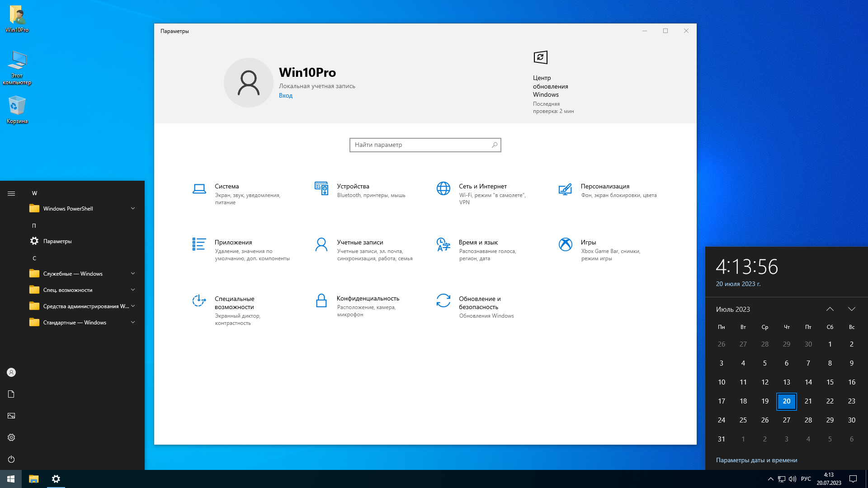Click the 20 июля 2023 г. date link
The width and height of the screenshot is (868, 488).
coord(738,284)
